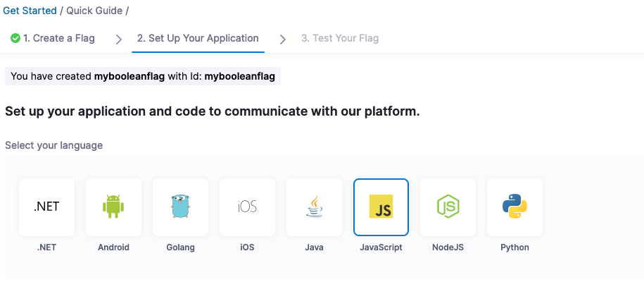Click the mybooleanflag created notice banner
Screen dimensions: 644x282
[143, 76]
